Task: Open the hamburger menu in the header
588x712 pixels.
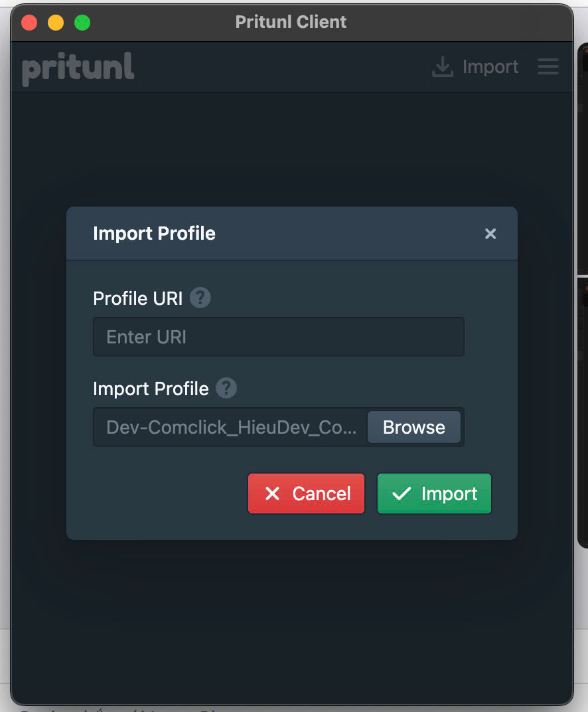Action: coord(548,66)
